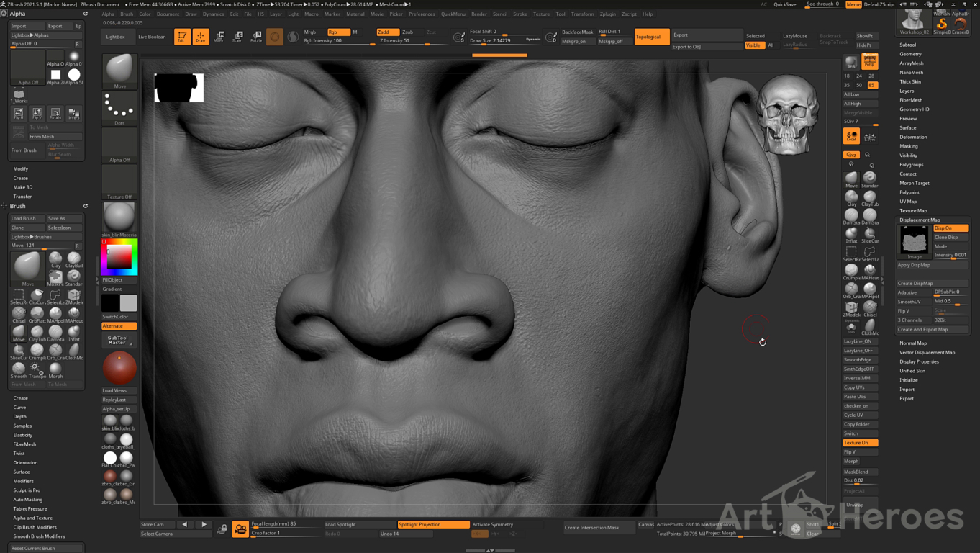The height and width of the screenshot is (553, 980).
Task: Click the L.Sym icon
Action: 870,137
